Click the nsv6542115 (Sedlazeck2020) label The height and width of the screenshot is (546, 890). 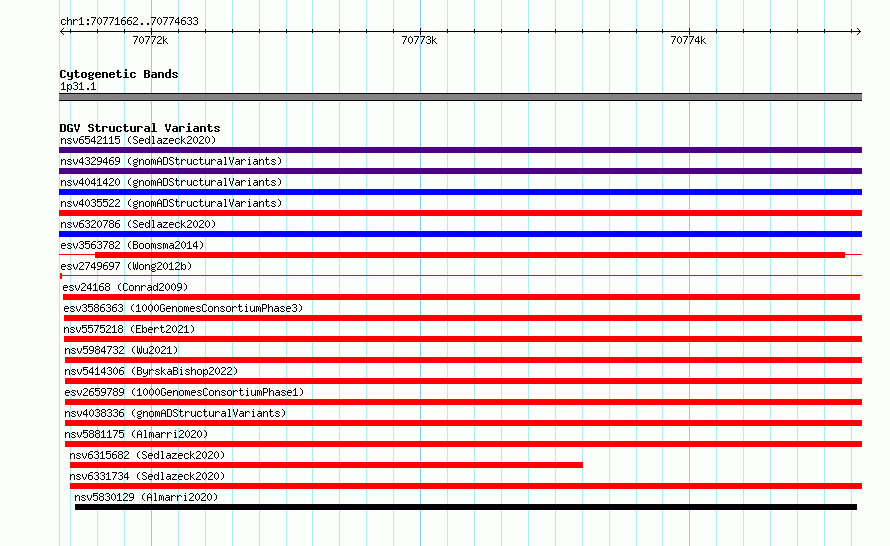pyautogui.click(x=138, y=140)
